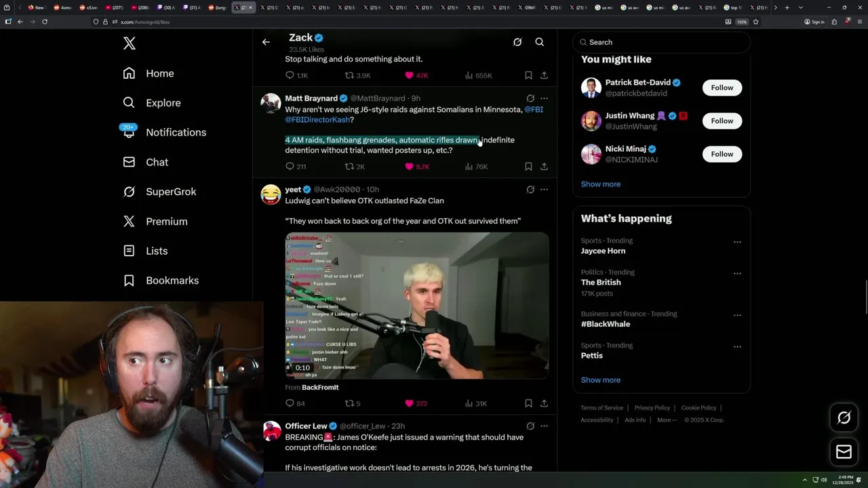The width and height of the screenshot is (868, 488).
Task: Click the Bookmarks ribbon icon
Action: [x=129, y=281]
